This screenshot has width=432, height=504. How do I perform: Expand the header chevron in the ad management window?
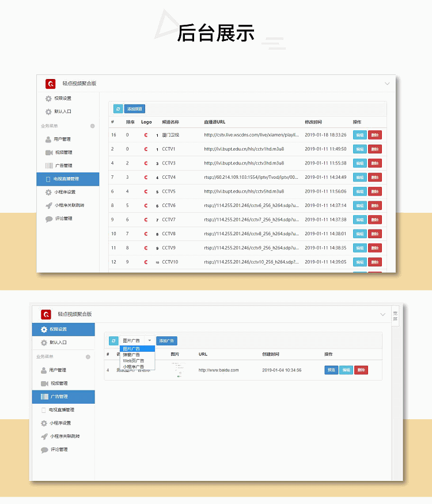382,314
